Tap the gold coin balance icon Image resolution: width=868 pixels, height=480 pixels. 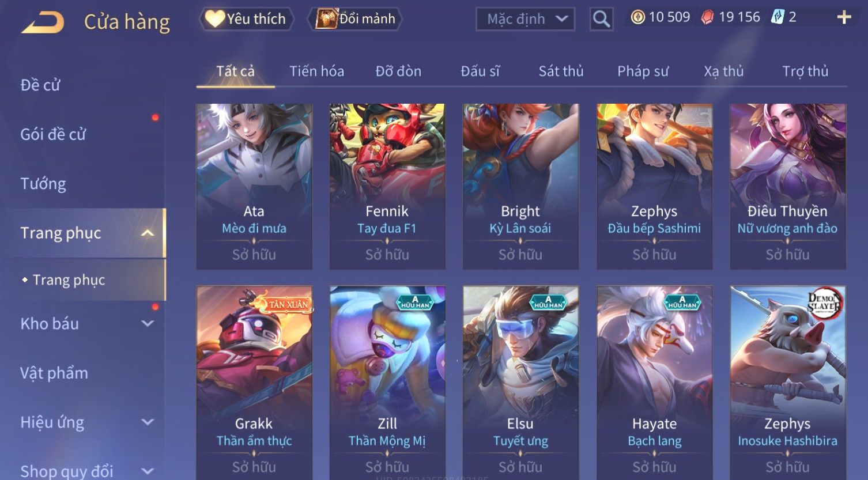[637, 17]
